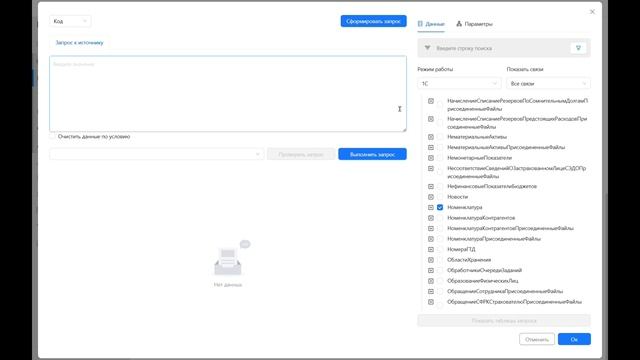Check the НоменклатураКонтрагентов checkbox

point(440,218)
